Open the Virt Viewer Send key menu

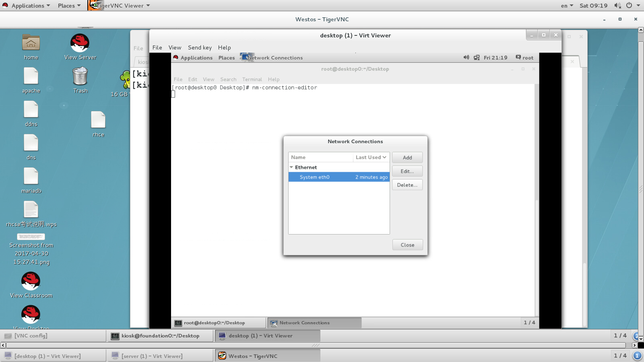click(x=200, y=47)
